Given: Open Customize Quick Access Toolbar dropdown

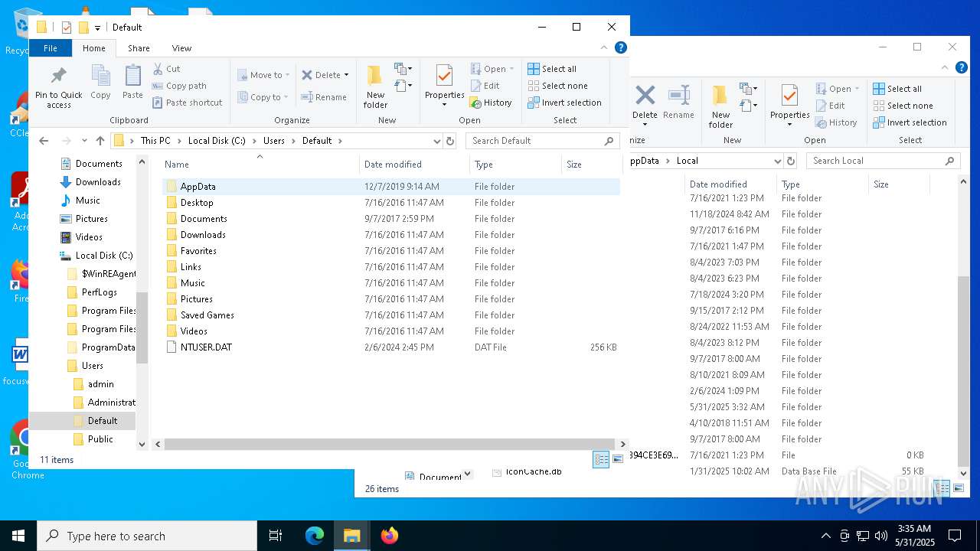Looking at the screenshot, I should 97,28.
